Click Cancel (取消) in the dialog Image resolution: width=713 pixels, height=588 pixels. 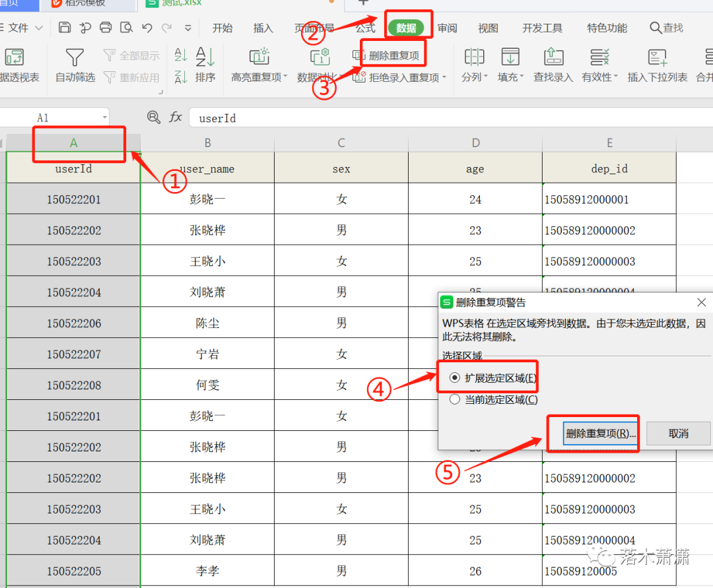coord(678,434)
